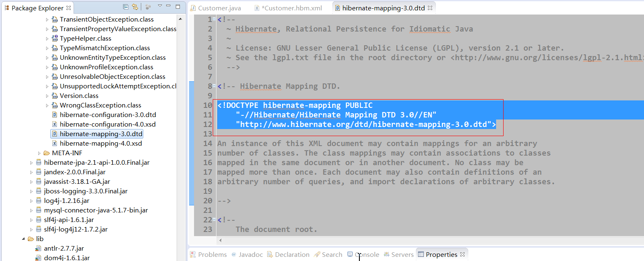This screenshot has height=261, width=644.
Task: Expand TransientPropertyValueException.class node
Action: pos(47,29)
